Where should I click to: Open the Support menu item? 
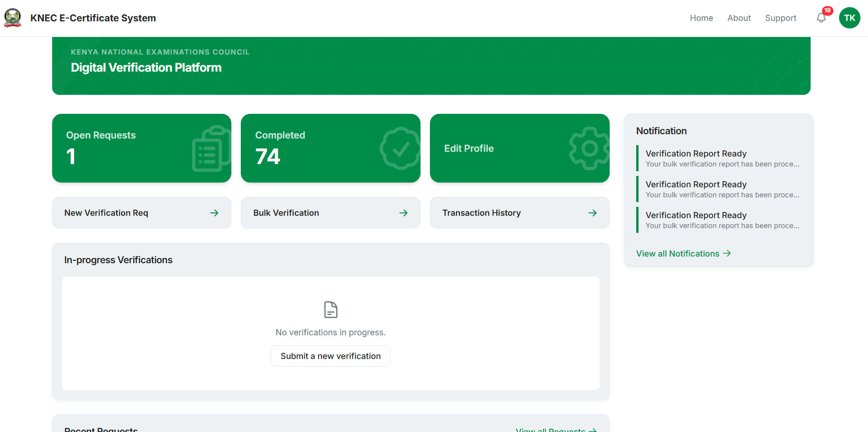780,18
